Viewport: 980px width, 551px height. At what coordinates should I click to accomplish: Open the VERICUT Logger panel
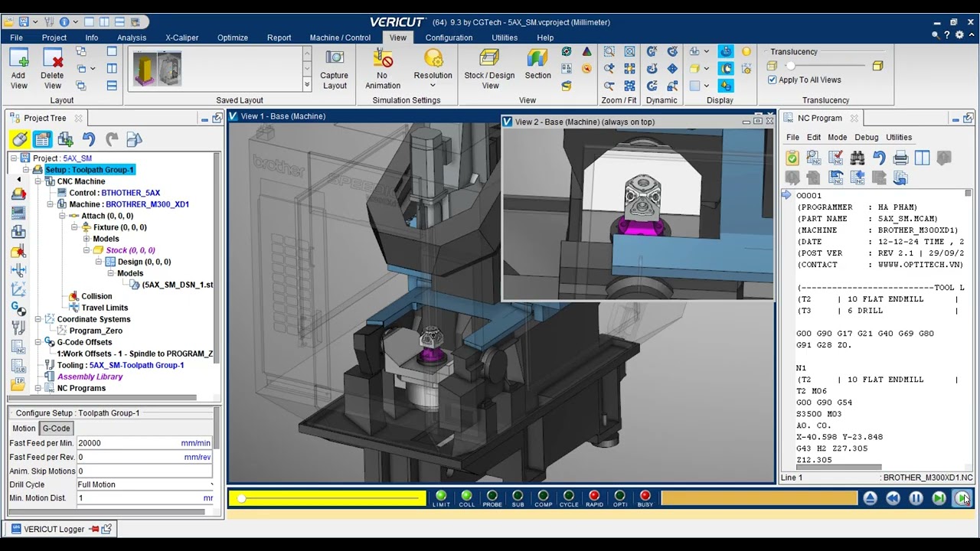point(60,529)
